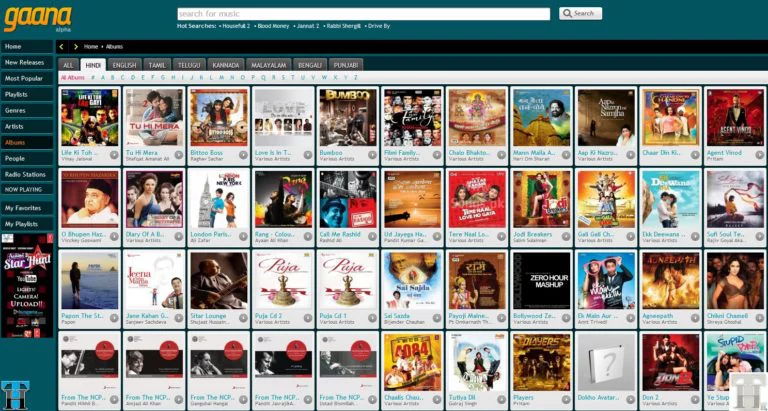Viewport: 768px width, 411px height.
Task: Click the Star Hunt advertisement banner
Action: pos(27,286)
